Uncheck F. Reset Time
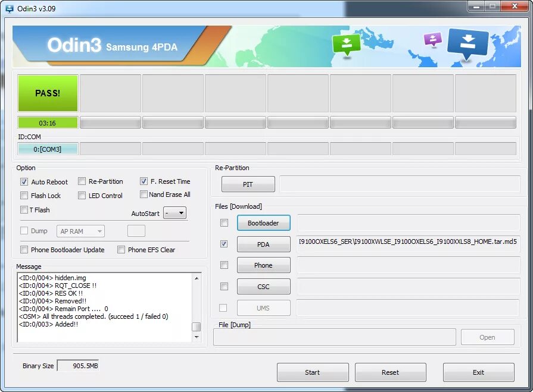Image resolution: width=533 pixels, height=392 pixels. (144, 181)
